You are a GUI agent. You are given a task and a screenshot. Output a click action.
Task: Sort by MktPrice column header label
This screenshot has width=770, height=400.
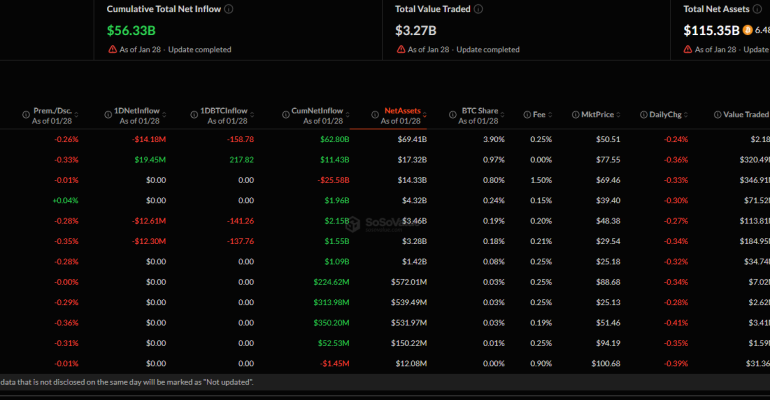pos(597,115)
